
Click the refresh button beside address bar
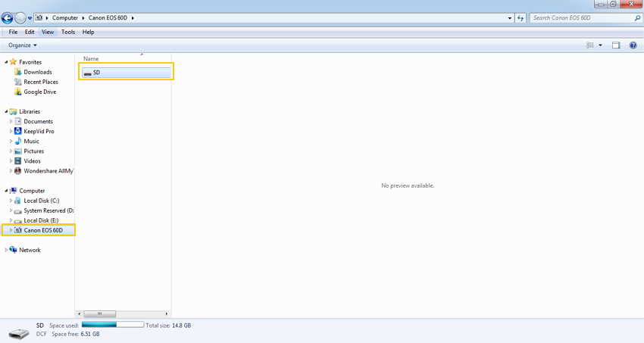(521, 17)
